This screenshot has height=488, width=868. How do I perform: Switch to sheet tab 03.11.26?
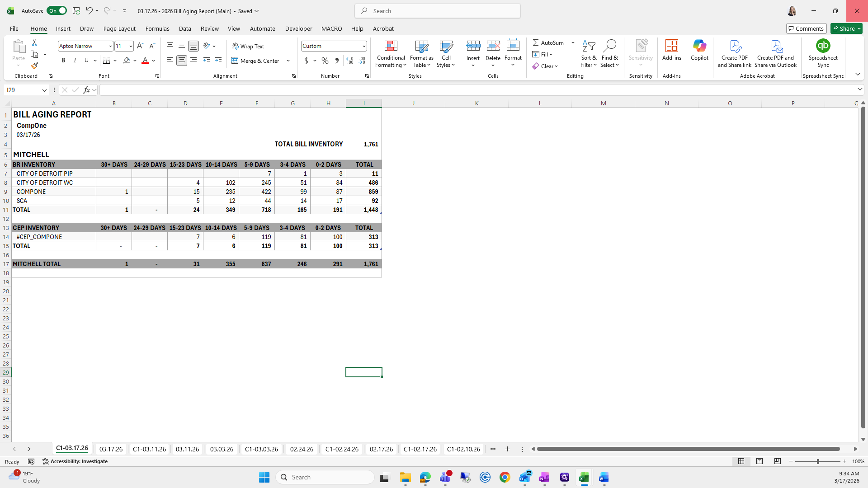(187, 449)
